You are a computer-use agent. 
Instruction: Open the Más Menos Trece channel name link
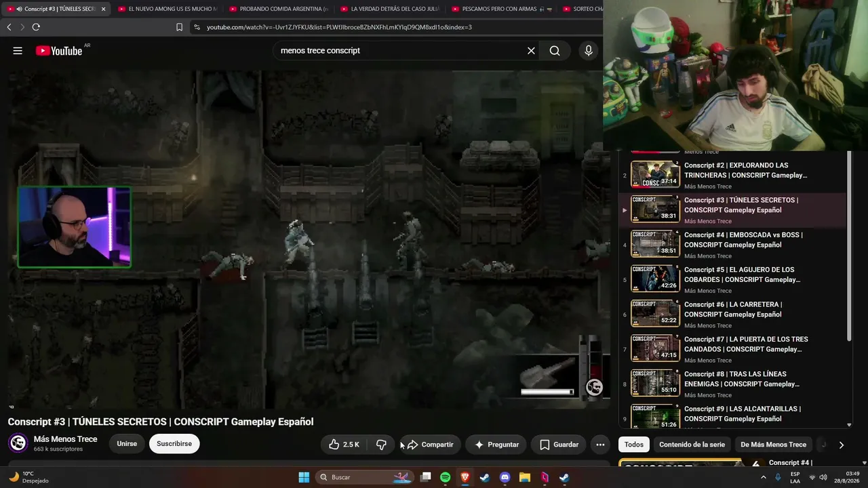pos(65,439)
